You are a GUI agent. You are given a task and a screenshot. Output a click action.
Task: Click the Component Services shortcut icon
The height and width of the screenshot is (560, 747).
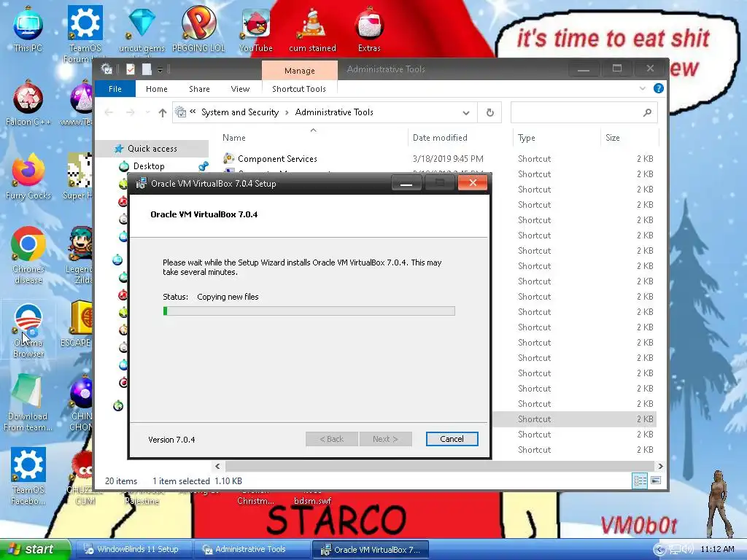pyautogui.click(x=229, y=158)
